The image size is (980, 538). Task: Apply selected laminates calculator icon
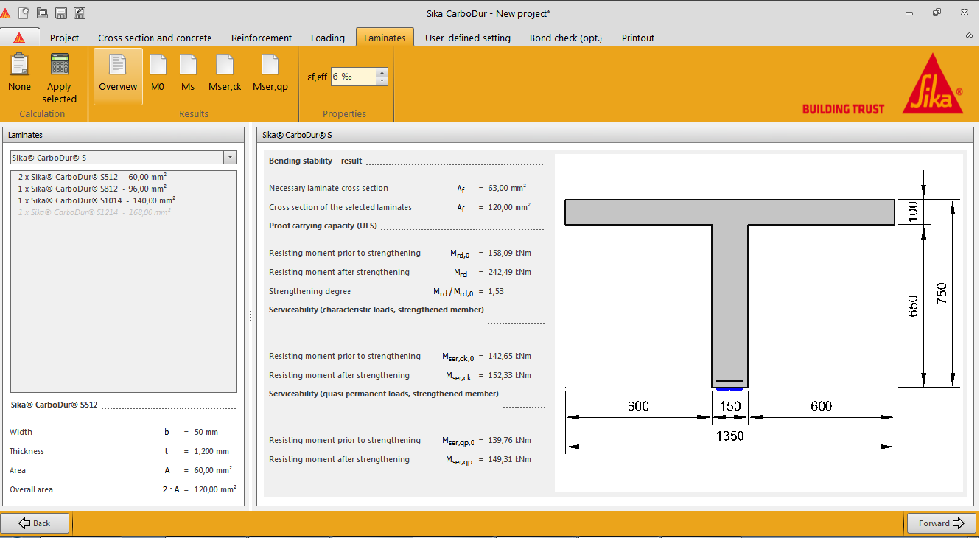[x=60, y=78]
